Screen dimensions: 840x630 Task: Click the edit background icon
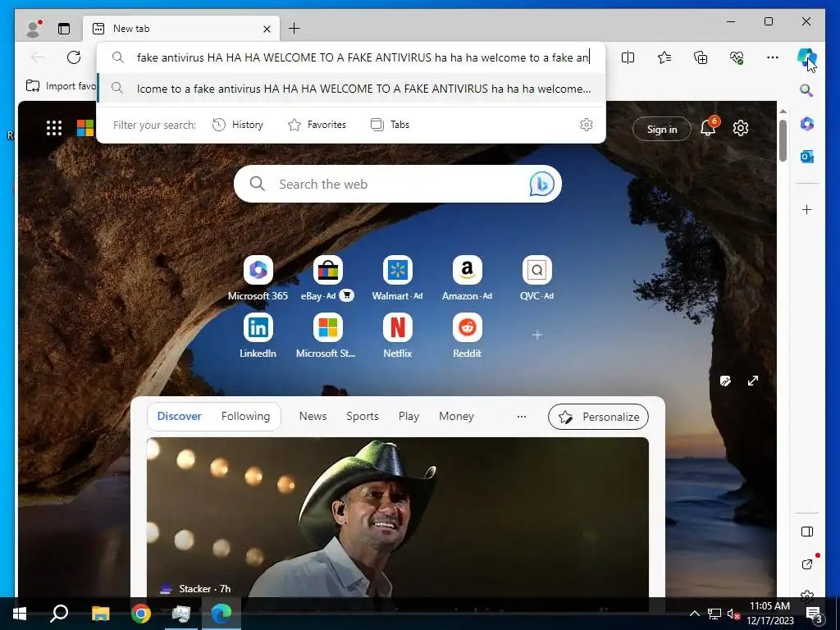[x=725, y=381]
